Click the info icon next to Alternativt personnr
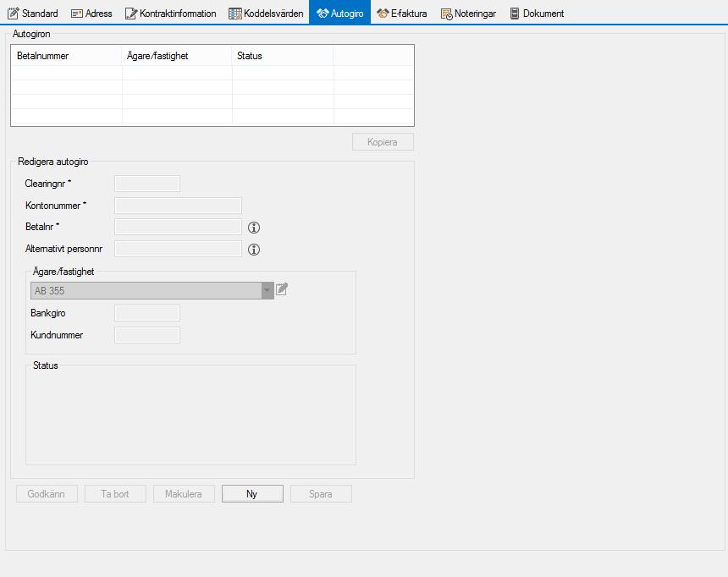 tap(253, 250)
